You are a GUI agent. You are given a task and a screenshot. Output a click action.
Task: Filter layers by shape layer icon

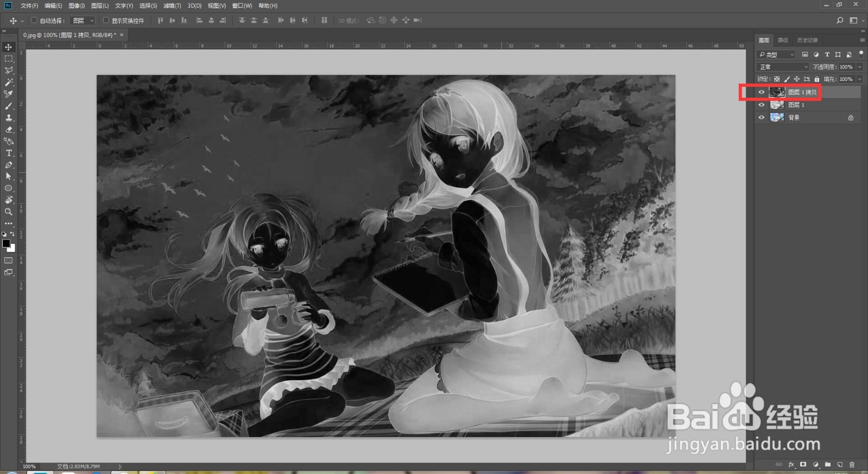click(838, 54)
